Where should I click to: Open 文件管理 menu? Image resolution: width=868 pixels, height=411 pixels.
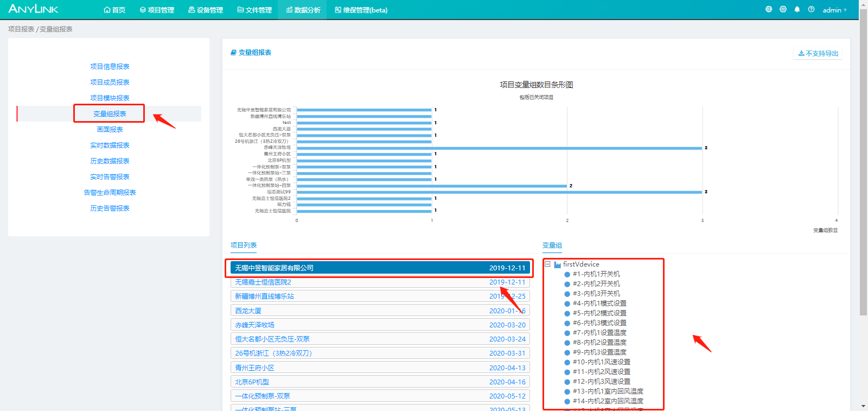click(254, 10)
